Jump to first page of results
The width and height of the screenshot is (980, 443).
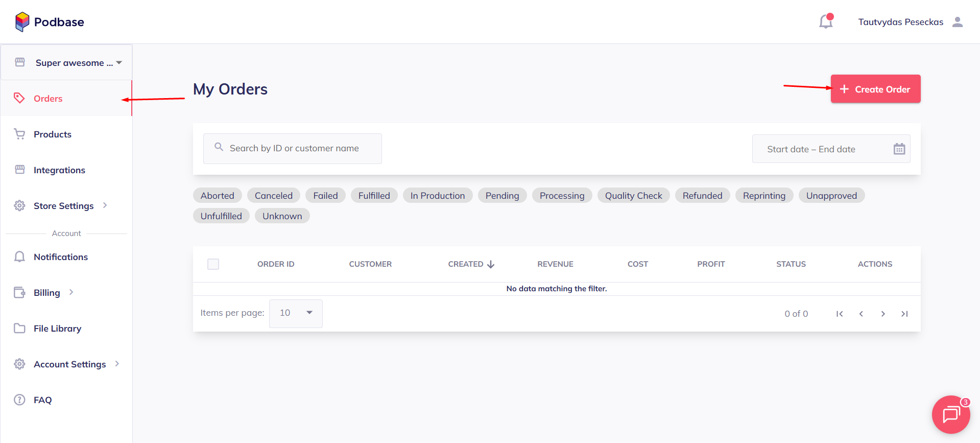pyautogui.click(x=839, y=314)
